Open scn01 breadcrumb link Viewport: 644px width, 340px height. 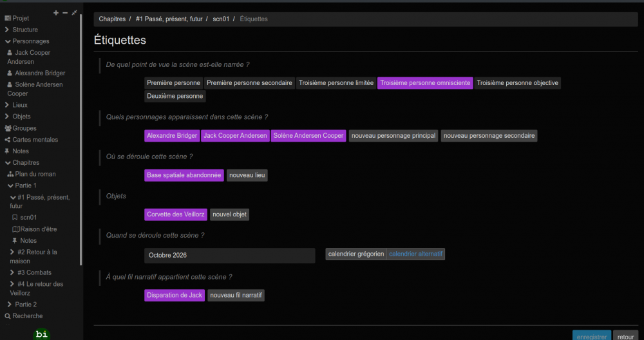pos(221,19)
